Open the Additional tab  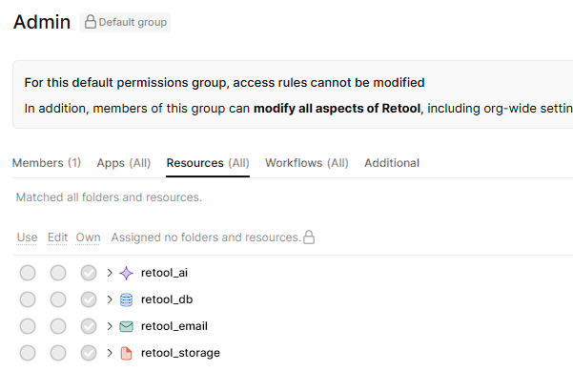(x=392, y=163)
